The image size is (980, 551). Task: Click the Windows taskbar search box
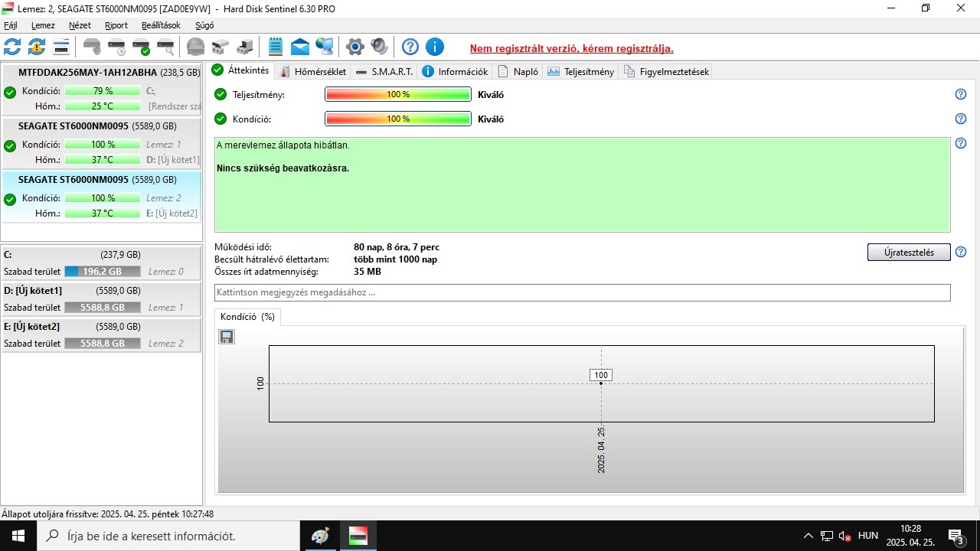pyautogui.click(x=168, y=536)
